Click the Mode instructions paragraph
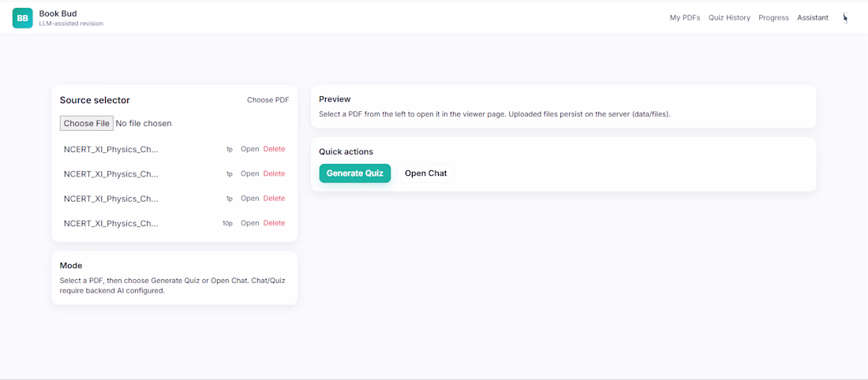This screenshot has width=868, height=380. pos(172,285)
